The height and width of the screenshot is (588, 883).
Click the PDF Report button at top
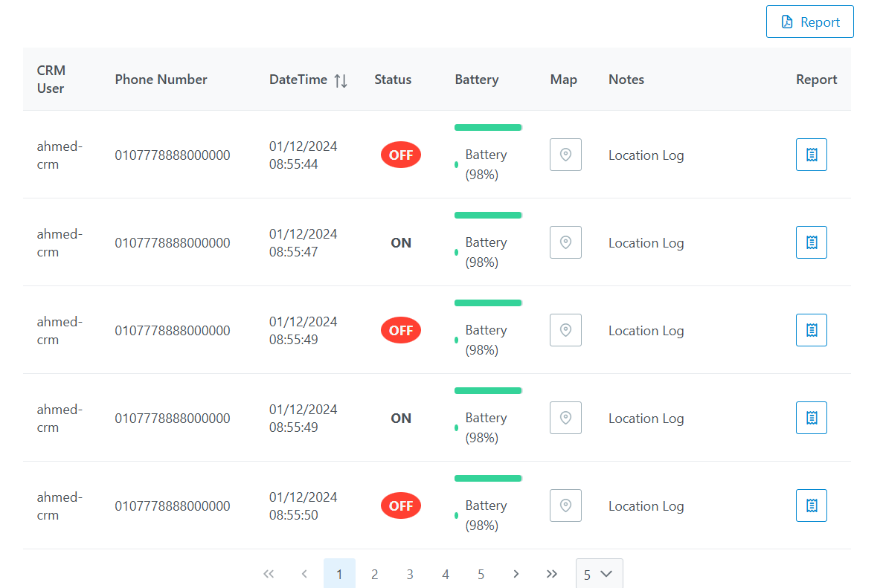tap(809, 22)
